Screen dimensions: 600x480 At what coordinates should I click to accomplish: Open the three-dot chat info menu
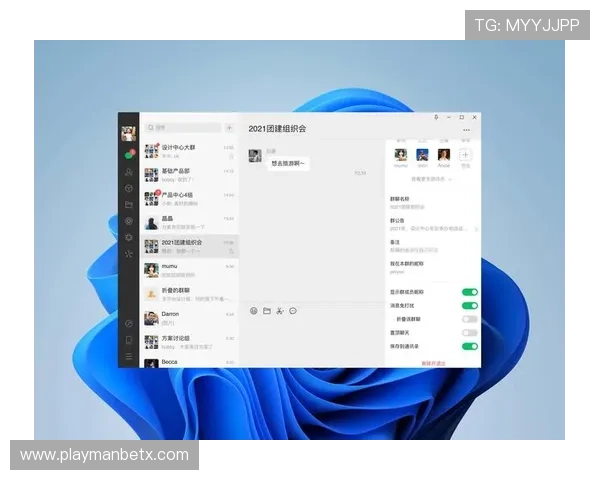click(x=466, y=130)
